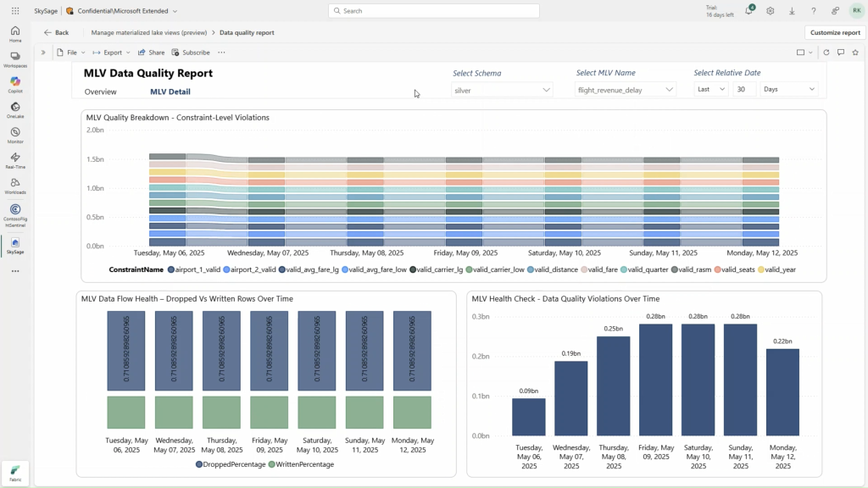The width and height of the screenshot is (868, 488).
Task: Select valid_distance legend item
Action: click(553, 269)
